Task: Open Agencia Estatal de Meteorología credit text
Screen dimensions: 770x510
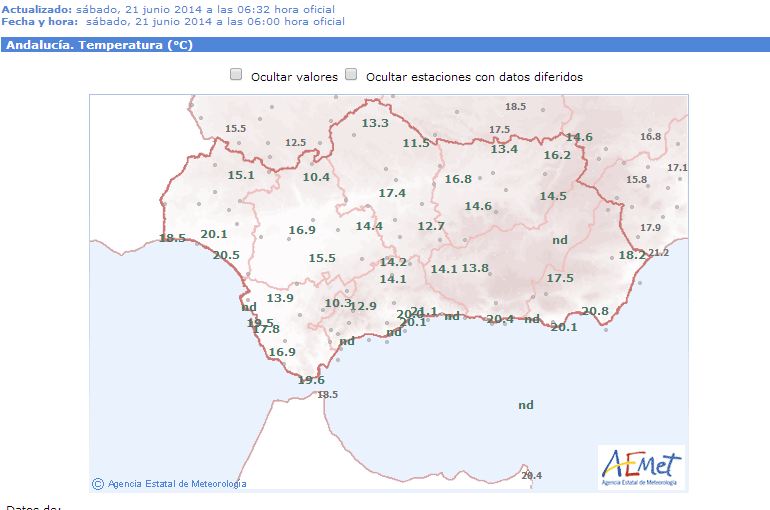Action: 177,484
